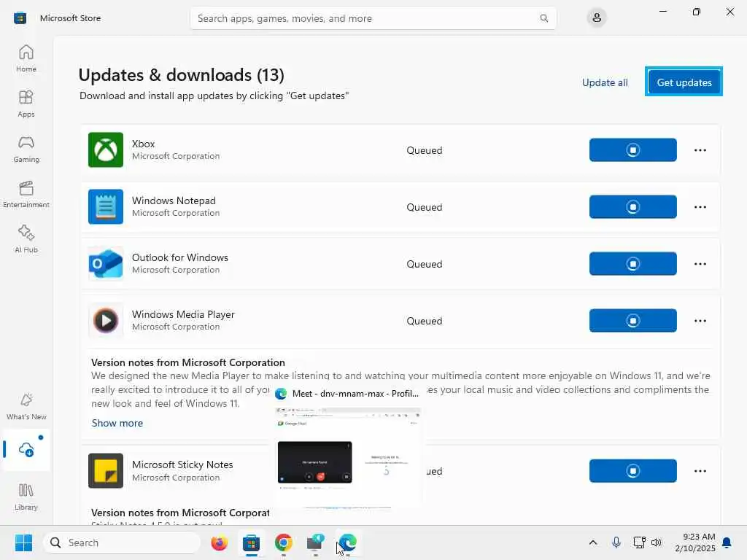Click the Microsoft Edge taskbar icon

(x=348, y=542)
